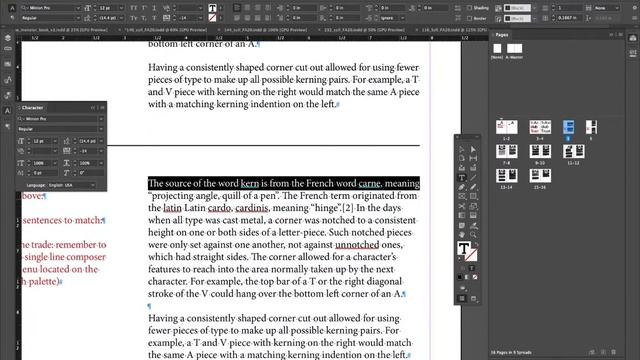Toggle Superscript button in control bar

coord(144,8)
